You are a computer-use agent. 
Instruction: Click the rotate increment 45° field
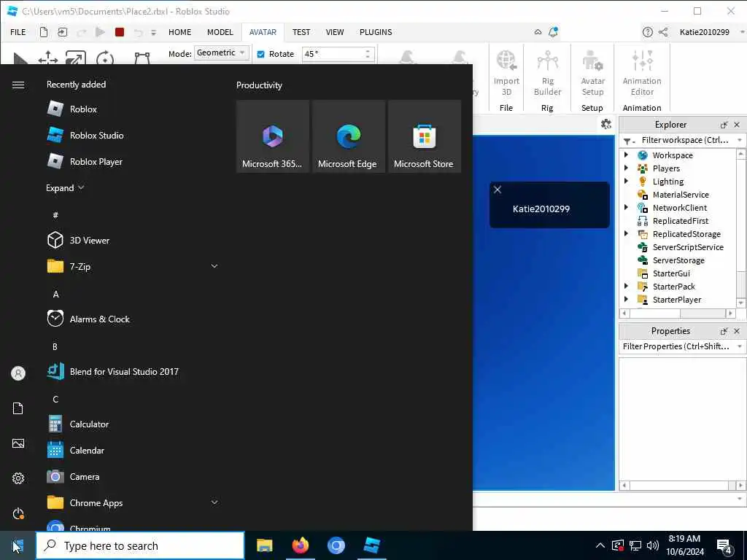click(x=333, y=54)
